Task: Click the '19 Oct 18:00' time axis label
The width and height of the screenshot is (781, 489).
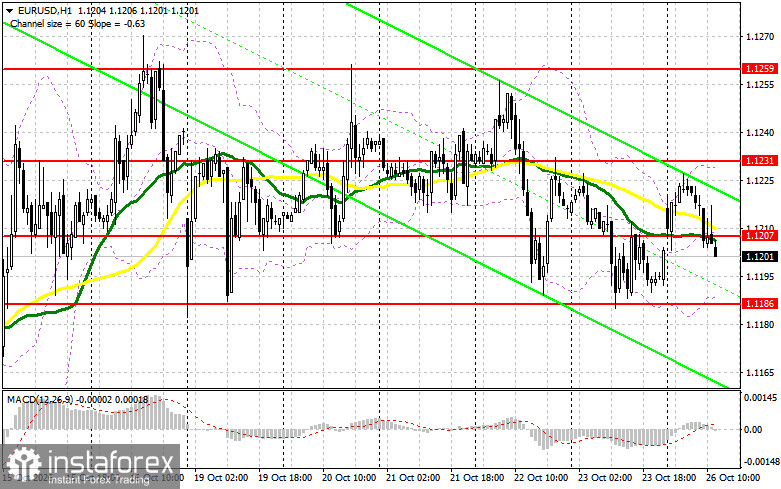Action: (285, 478)
